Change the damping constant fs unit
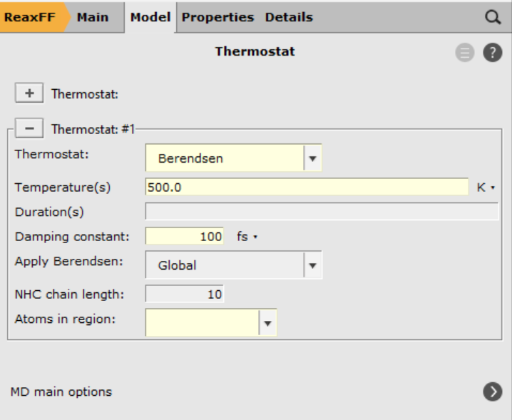The width and height of the screenshot is (512, 420). coord(247,237)
